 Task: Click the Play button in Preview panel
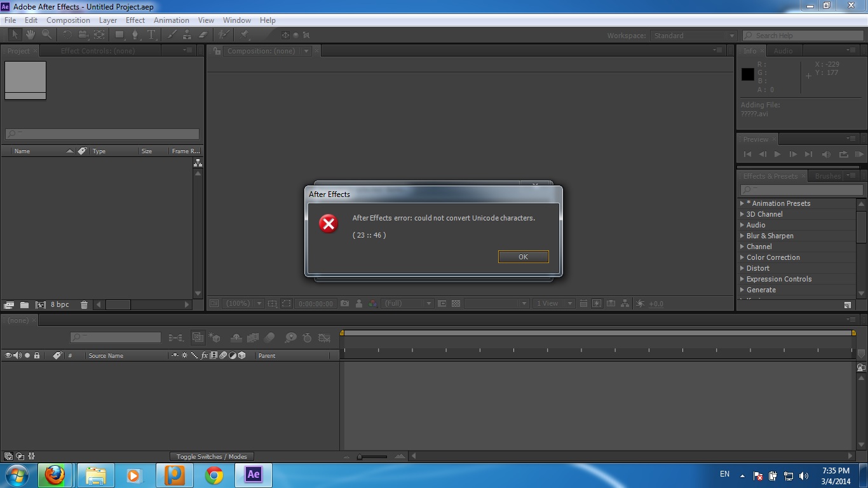point(777,154)
